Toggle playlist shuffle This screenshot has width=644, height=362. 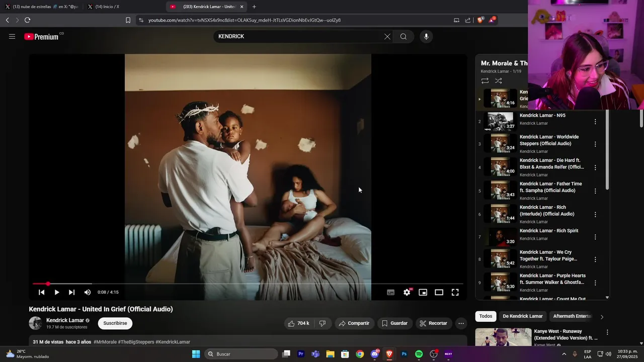[498, 81]
